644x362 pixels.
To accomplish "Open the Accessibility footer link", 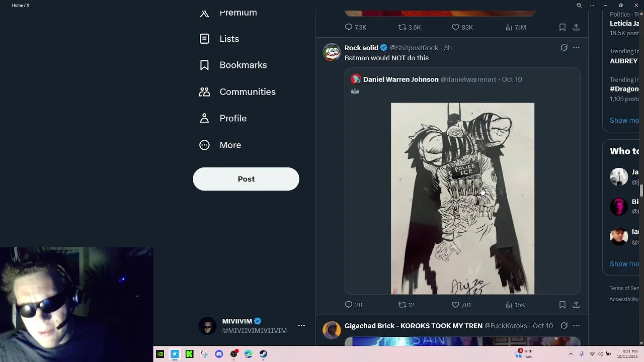I will click(x=624, y=299).
